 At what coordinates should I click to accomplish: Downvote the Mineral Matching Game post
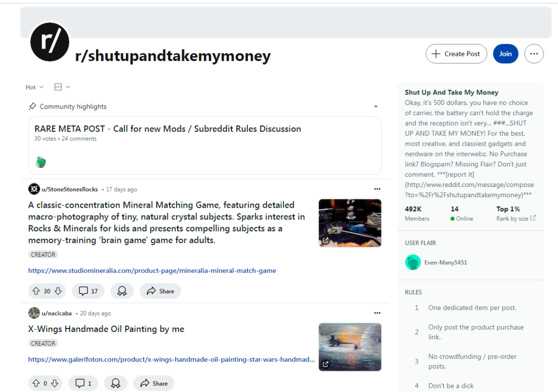(x=58, y=291)
